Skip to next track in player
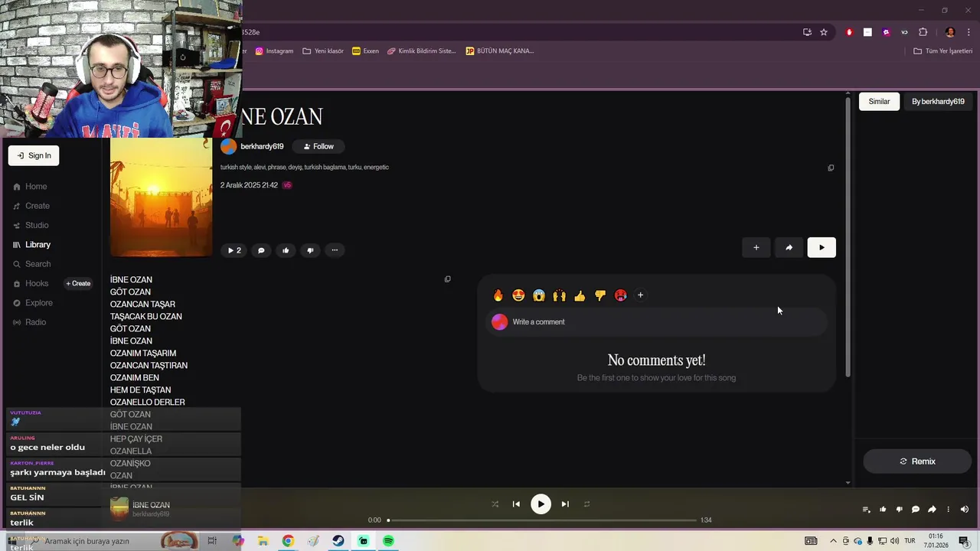The width and height of the screenshot is (980, 551). [565, 504]
